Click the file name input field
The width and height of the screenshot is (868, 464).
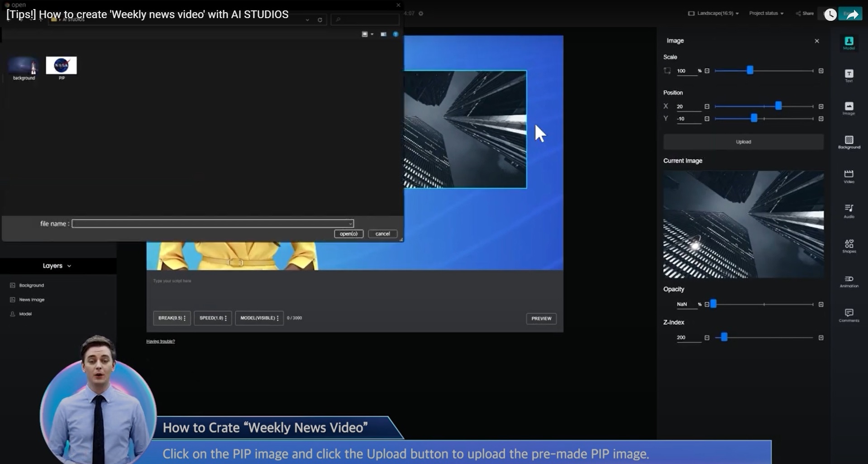click(213, 224)
